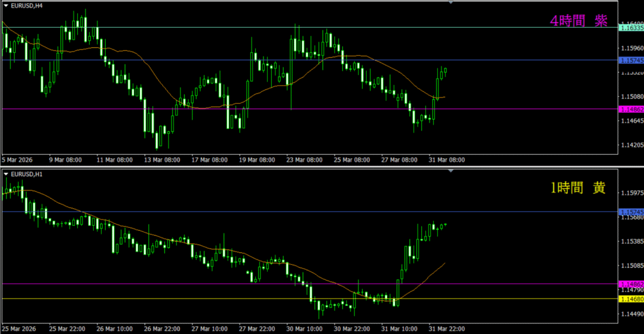Select the "1時間 黄" text label

(x=577, y=187)
